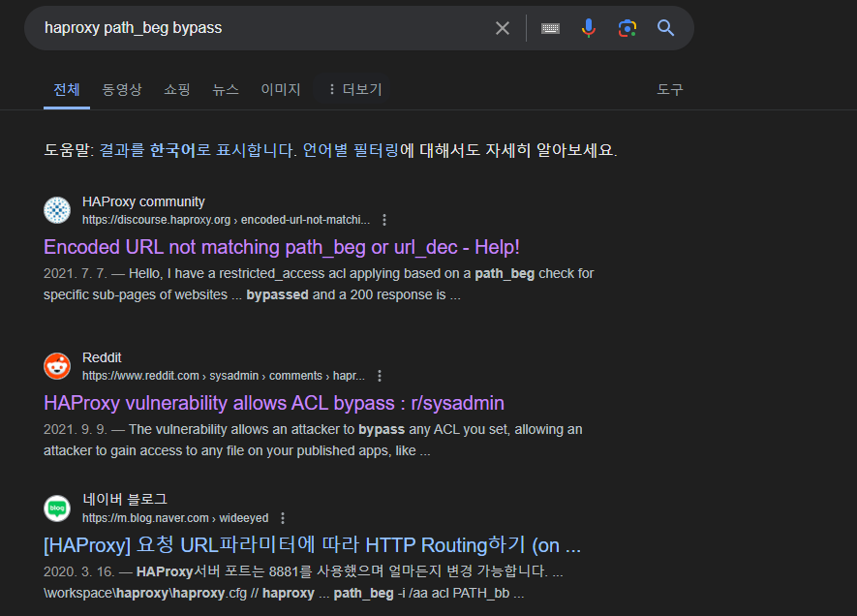This screenshot has height=616, width=857.
Task: Run the search via the magnifier icon
Action: click(x=665, y=28)
